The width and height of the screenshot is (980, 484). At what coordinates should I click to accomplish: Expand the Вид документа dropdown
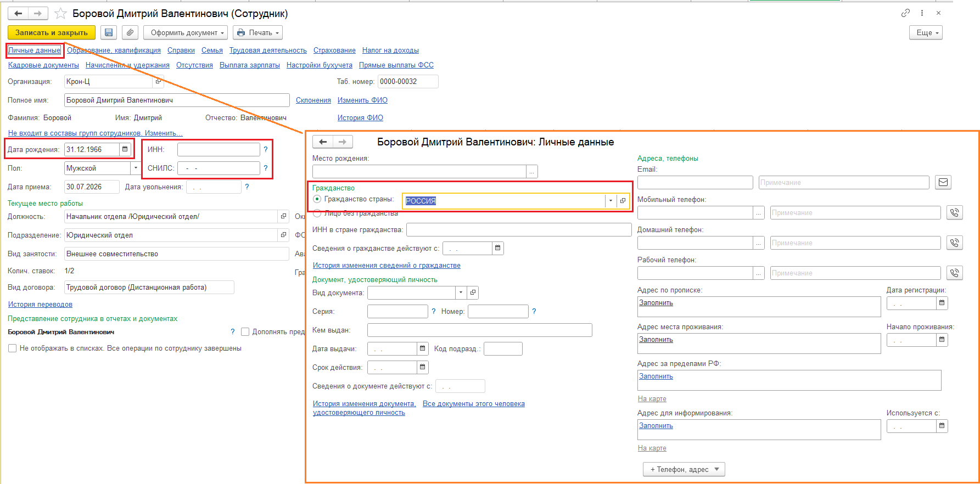click(x=461, y=292)
